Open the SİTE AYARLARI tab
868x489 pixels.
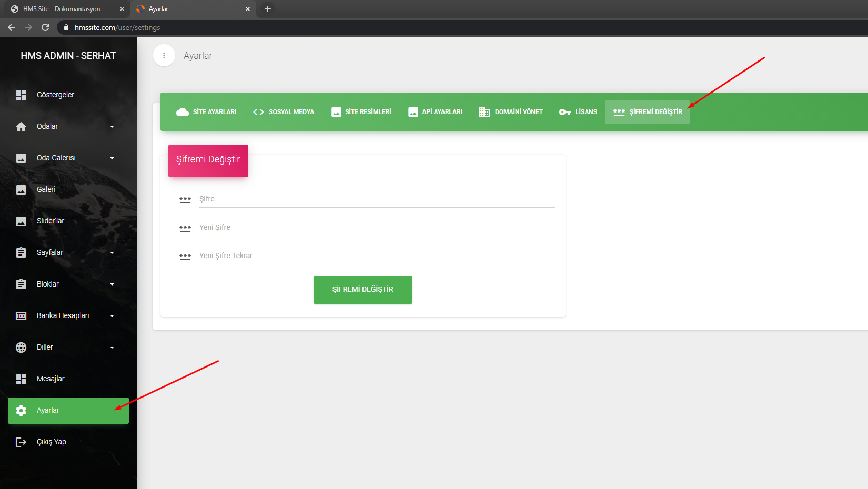click(x=206, y=112)
